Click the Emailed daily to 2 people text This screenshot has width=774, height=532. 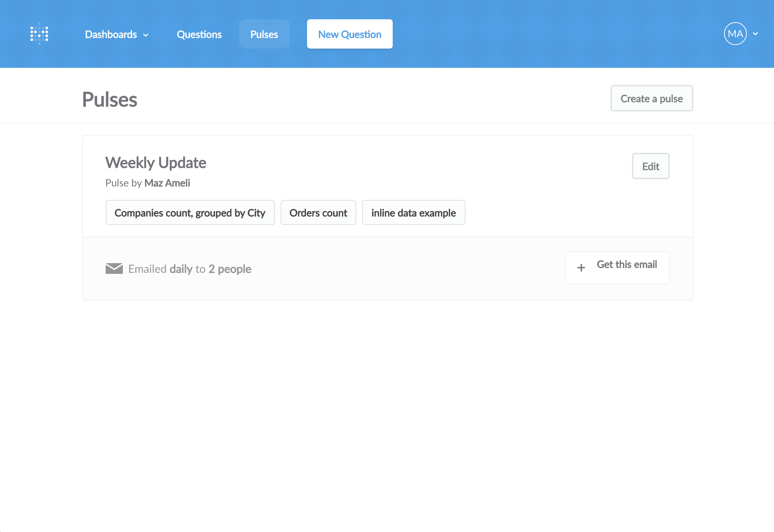tap(190, 269)
